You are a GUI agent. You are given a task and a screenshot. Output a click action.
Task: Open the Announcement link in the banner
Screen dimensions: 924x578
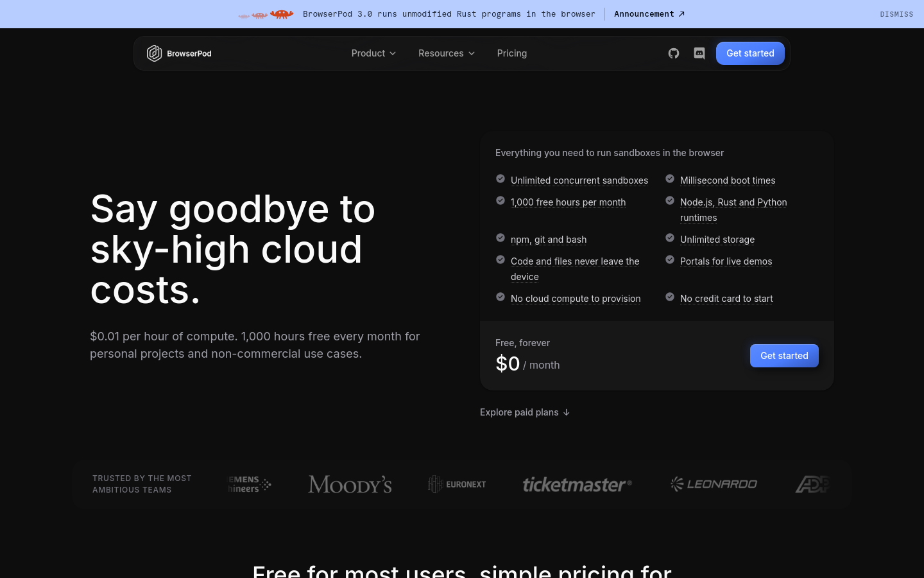(x=649, y=14)
